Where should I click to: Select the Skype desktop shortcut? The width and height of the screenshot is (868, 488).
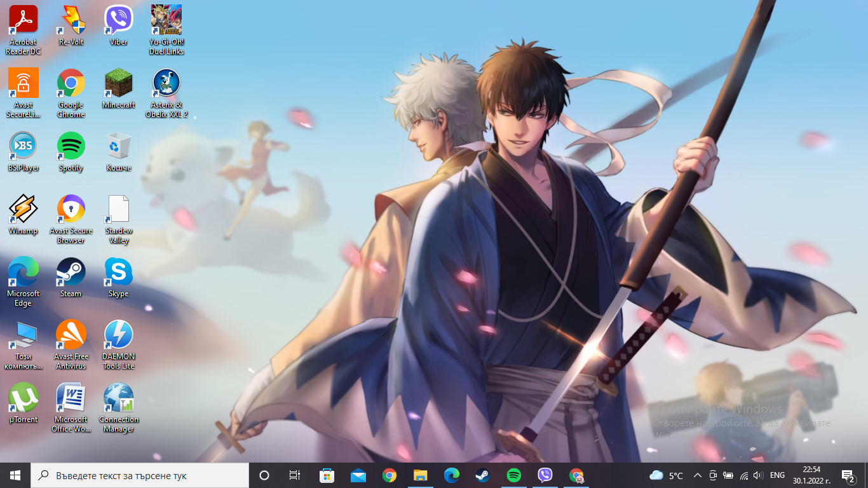point(119,277)
